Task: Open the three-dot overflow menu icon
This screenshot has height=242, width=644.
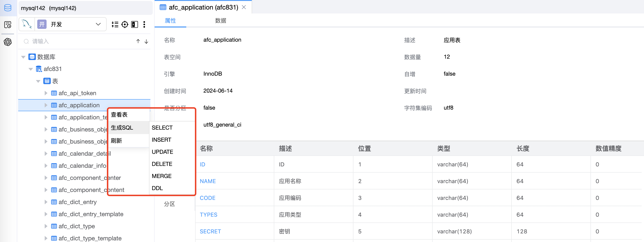Action: click(144, 24)
